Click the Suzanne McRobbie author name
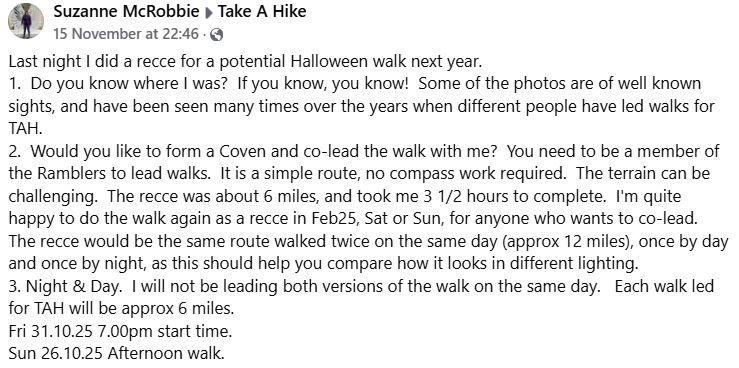 click(126, 12)
